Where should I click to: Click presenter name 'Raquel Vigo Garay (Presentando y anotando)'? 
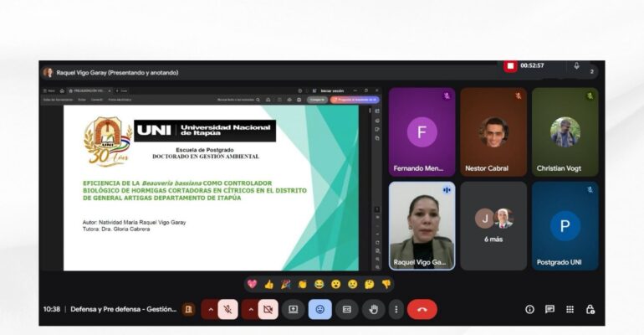pyautogui.click(x=117, y=73)
